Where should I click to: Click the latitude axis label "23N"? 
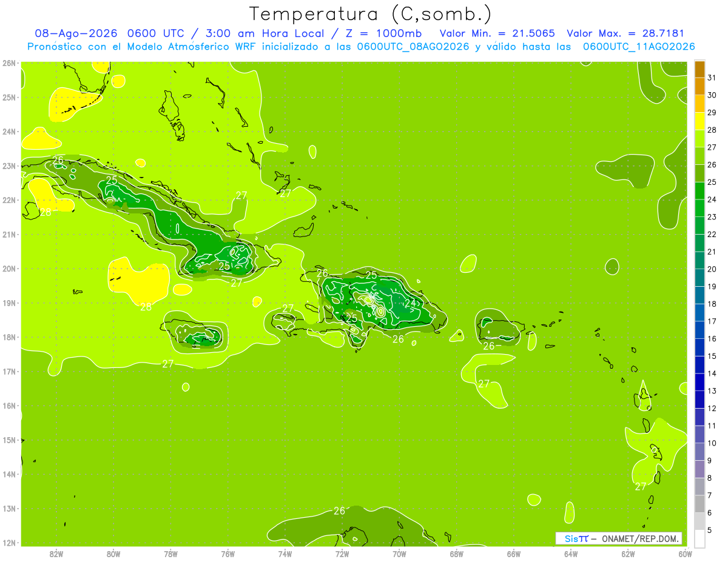[8, 166]
